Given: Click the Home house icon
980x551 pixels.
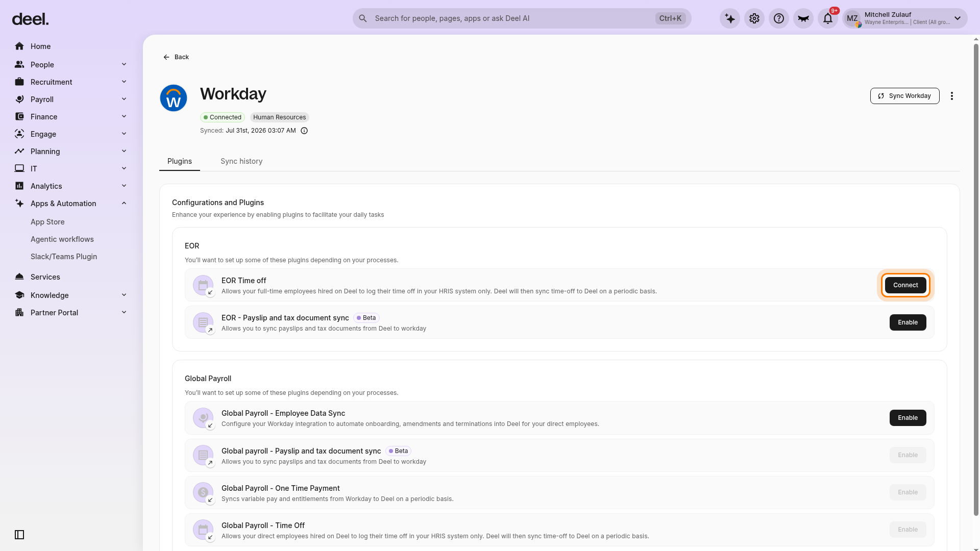Looking at the screenshot, I should click(x=19, y=46).
